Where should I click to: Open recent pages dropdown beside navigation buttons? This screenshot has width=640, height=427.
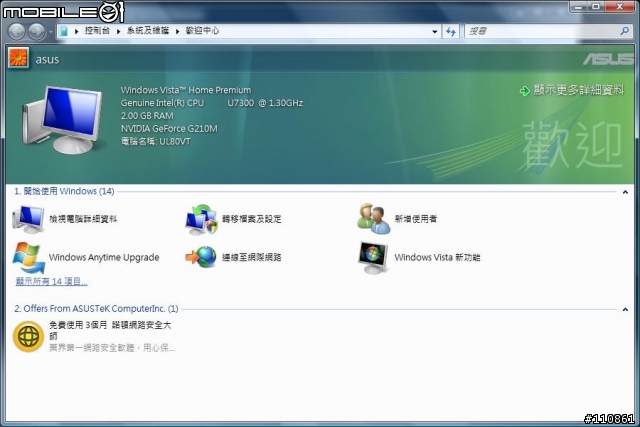coord(51,31)
